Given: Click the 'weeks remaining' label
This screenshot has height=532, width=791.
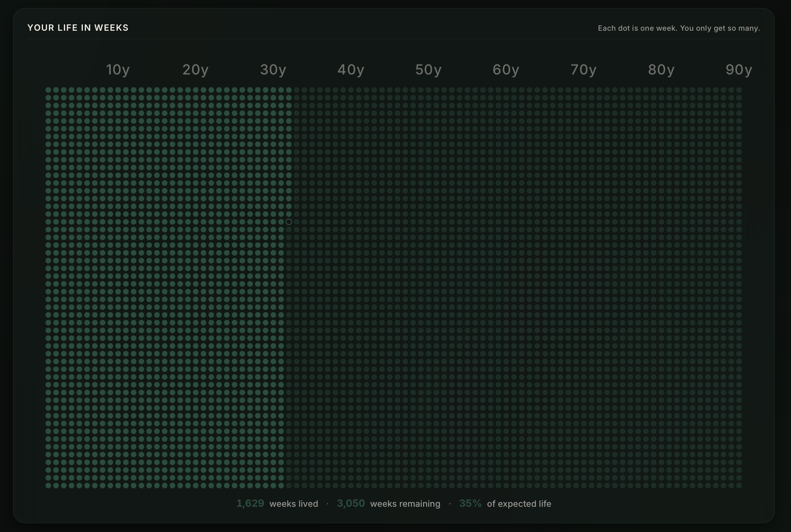Looking at the screenshot, I should tap(405, 504).
